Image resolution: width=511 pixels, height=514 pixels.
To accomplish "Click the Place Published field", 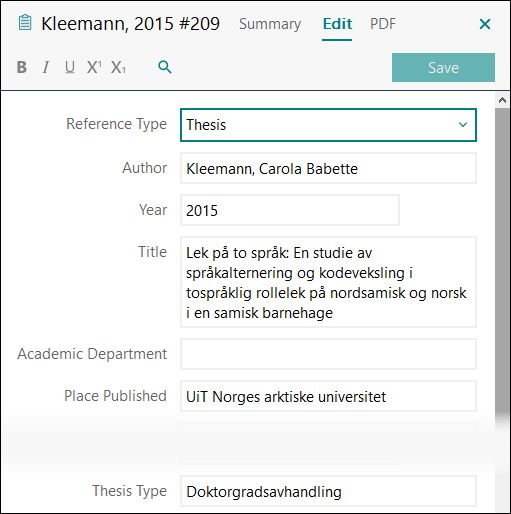I will pos(328,396).
